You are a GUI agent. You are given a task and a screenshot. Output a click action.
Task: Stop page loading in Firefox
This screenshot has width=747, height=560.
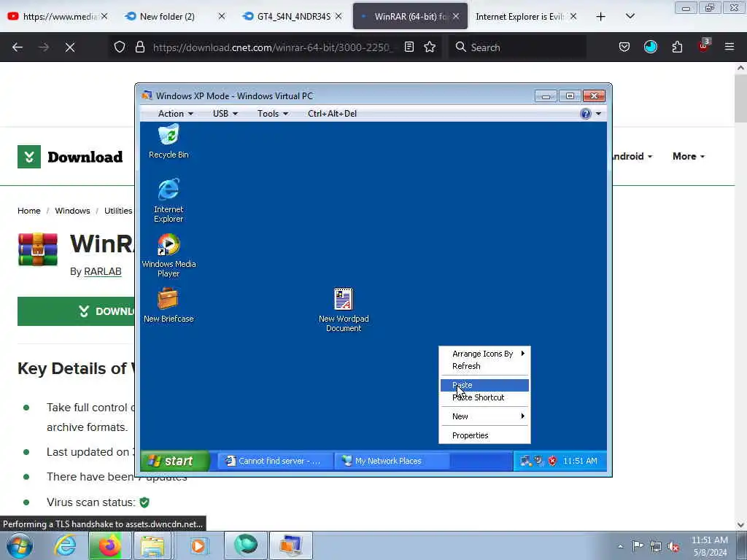click(x=70, y=47)
